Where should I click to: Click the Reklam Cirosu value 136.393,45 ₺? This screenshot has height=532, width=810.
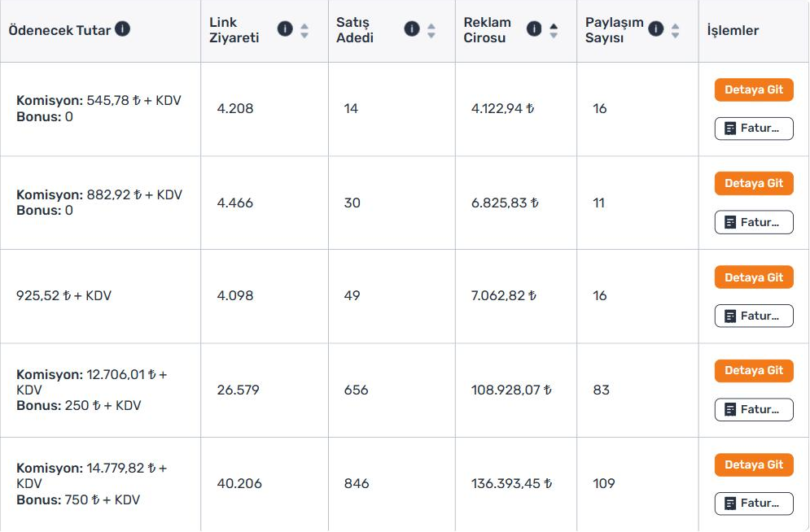(x=511, y=483)
